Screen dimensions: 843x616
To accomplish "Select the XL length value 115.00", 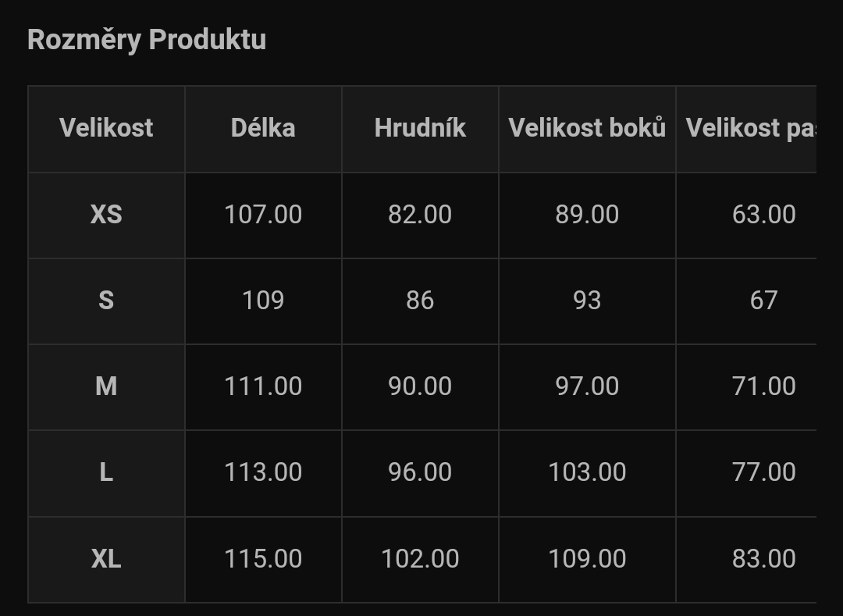I will tap(263, 559).
